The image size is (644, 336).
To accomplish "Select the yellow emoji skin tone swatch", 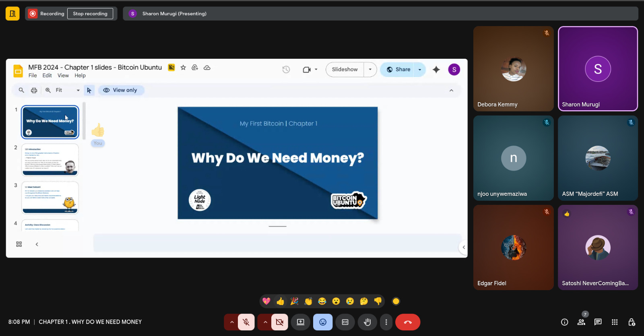I will (x=396, y=301).
